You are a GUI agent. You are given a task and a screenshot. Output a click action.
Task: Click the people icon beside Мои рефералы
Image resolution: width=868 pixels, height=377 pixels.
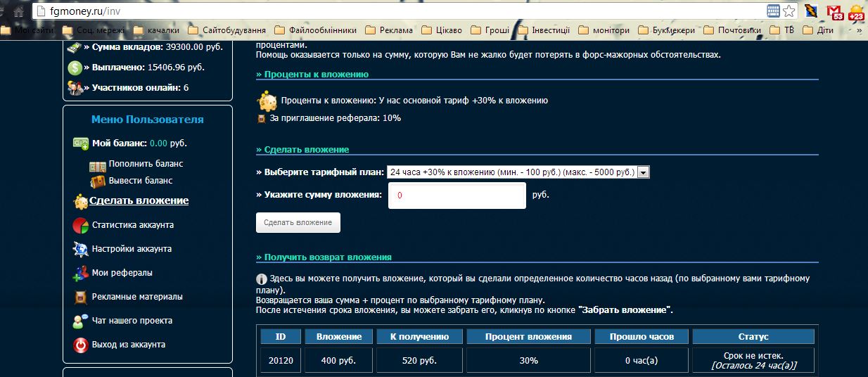click(x=80, y=273)
